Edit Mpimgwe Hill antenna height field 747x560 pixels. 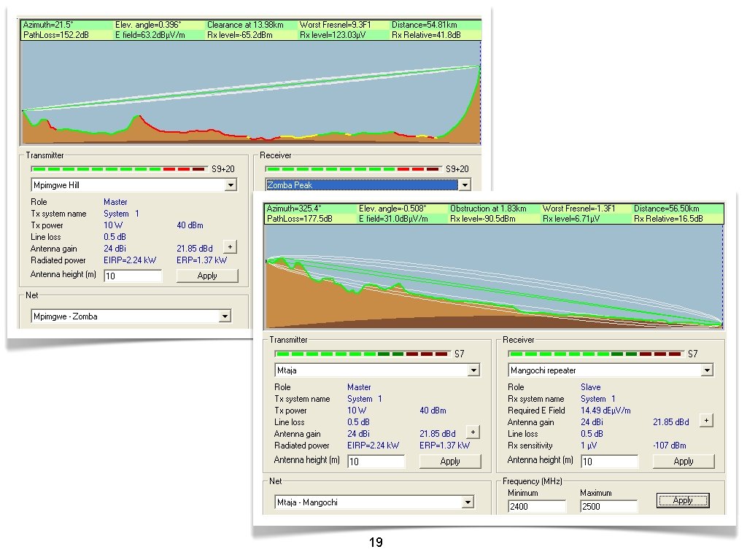coord(133,276)
